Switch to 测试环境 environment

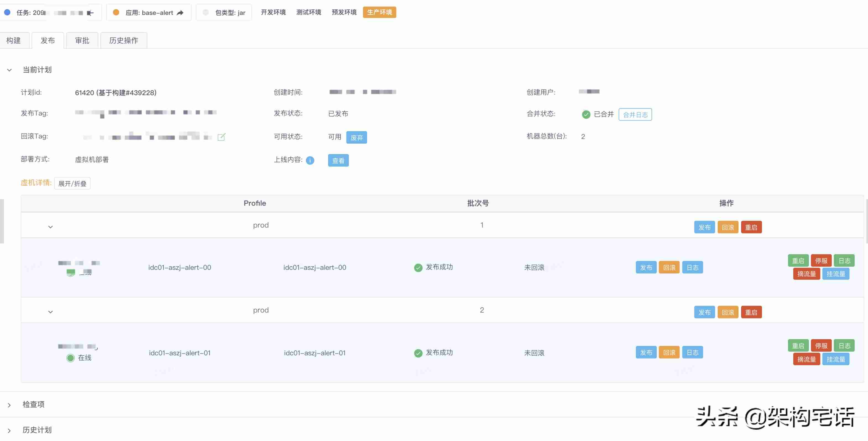point(309,12)
